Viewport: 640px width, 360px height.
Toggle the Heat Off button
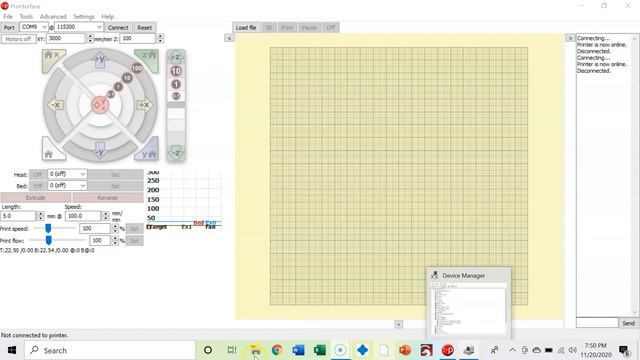pyautogui.click(x=38, y=175)
